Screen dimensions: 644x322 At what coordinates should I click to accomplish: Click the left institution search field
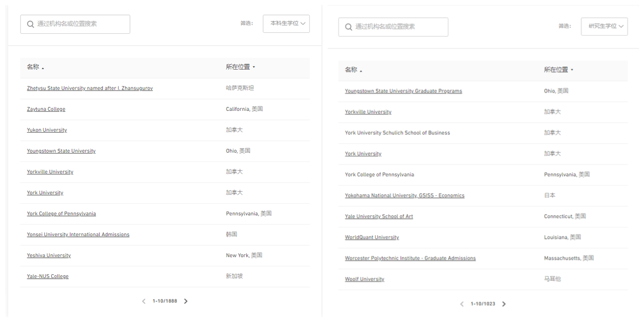tap(79, 24)
